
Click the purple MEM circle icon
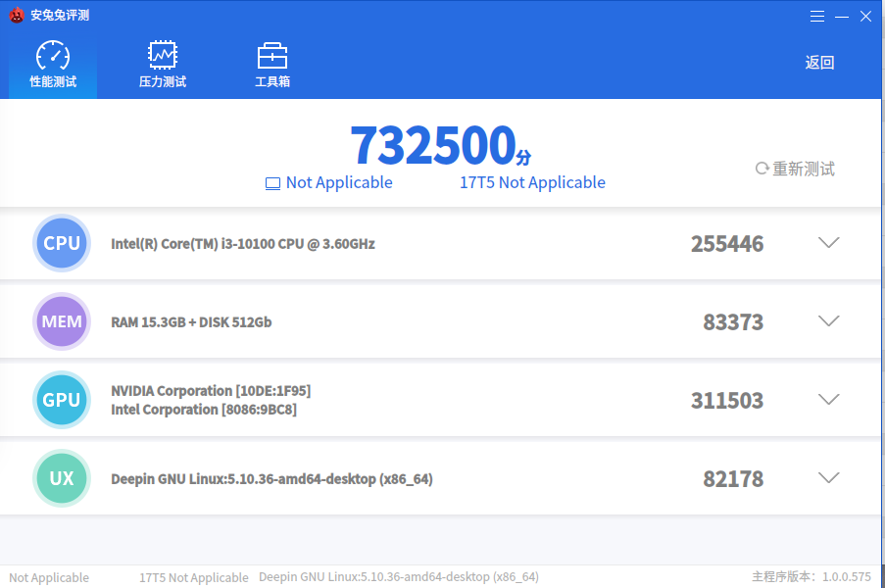[x=62, y=321]
